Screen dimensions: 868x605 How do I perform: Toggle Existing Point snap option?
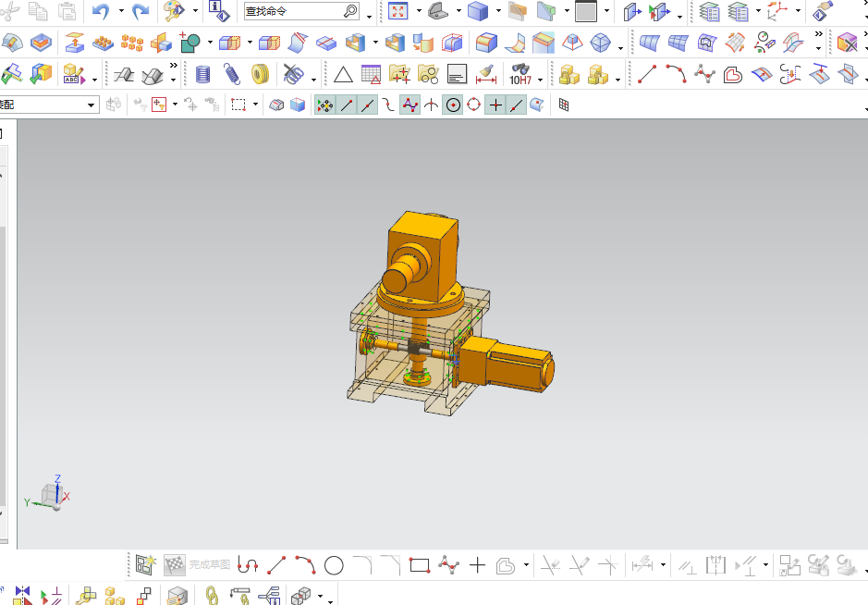[x=495, y=105]
